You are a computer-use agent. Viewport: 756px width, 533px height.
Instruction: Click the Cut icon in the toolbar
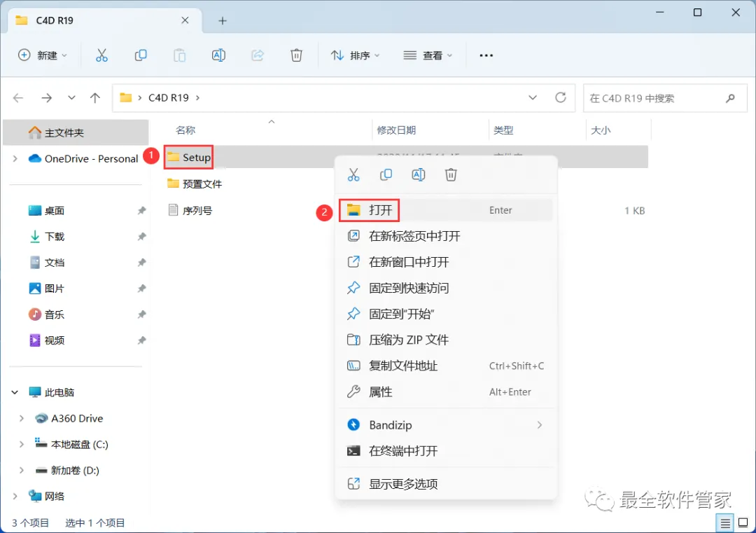(x=101, y=55)
